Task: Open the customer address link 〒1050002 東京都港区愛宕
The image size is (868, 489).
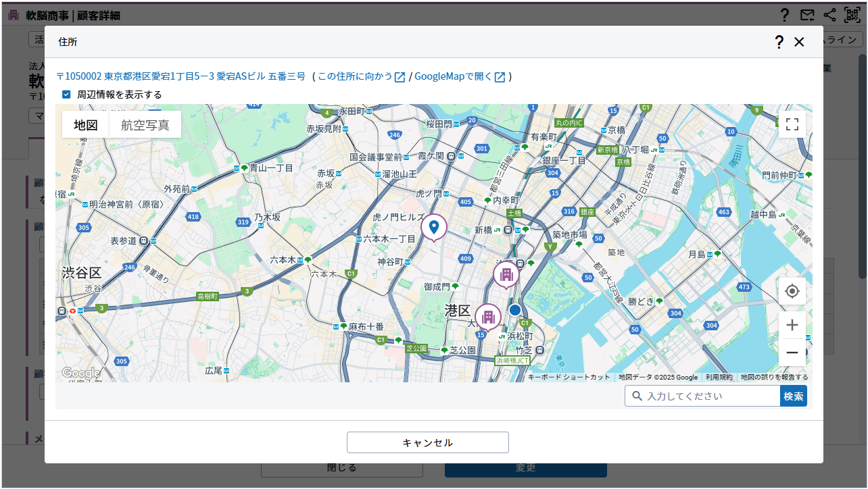Action: pos(180,76)
